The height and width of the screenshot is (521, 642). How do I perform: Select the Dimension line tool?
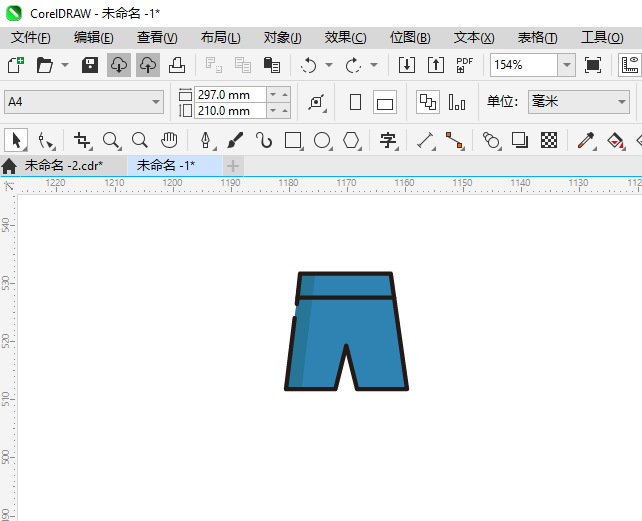[426, 140]
